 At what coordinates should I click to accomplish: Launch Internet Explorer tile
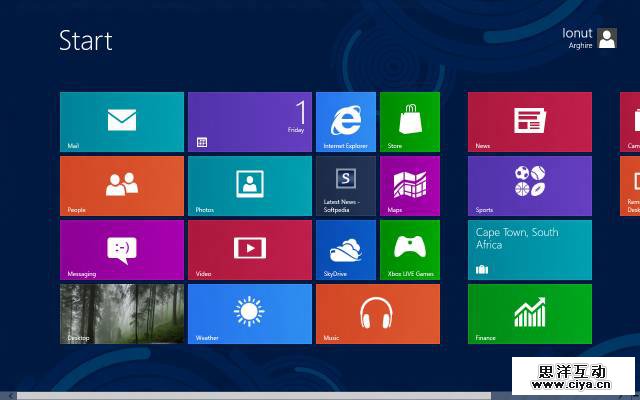[x=345, y=122]
